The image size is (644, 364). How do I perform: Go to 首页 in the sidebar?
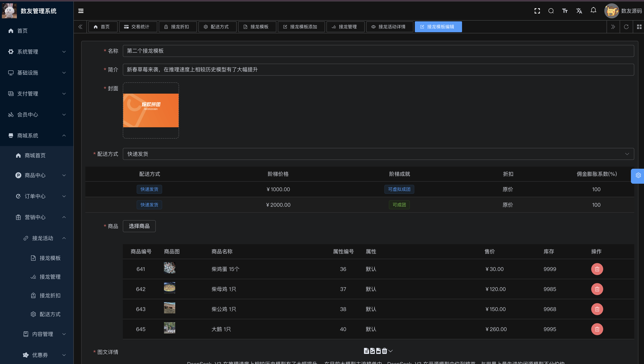point(37,31)
